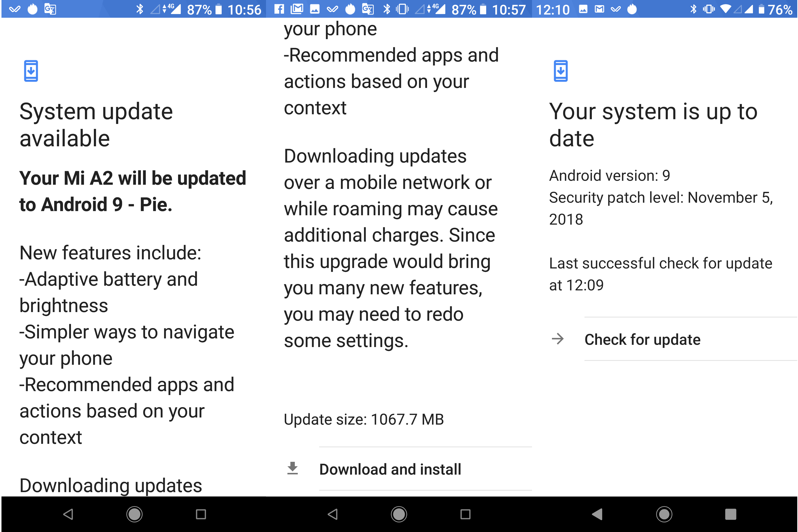Click the right arrow icon beside 'Check for update'

pos(558,339)
